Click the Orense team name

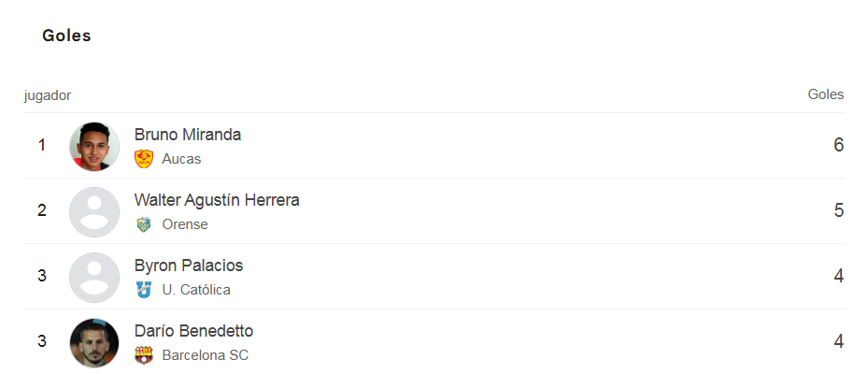coord(185,224)
